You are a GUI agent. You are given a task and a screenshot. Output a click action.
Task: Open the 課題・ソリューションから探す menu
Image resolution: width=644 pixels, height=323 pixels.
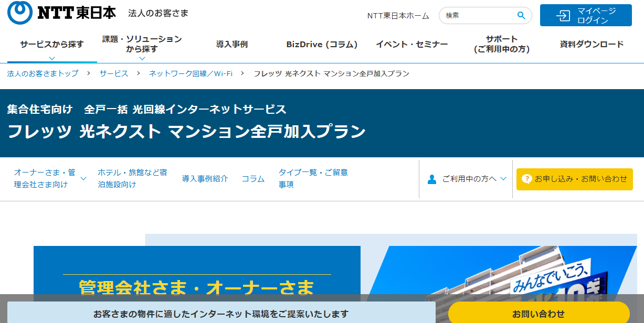[142, 45]
